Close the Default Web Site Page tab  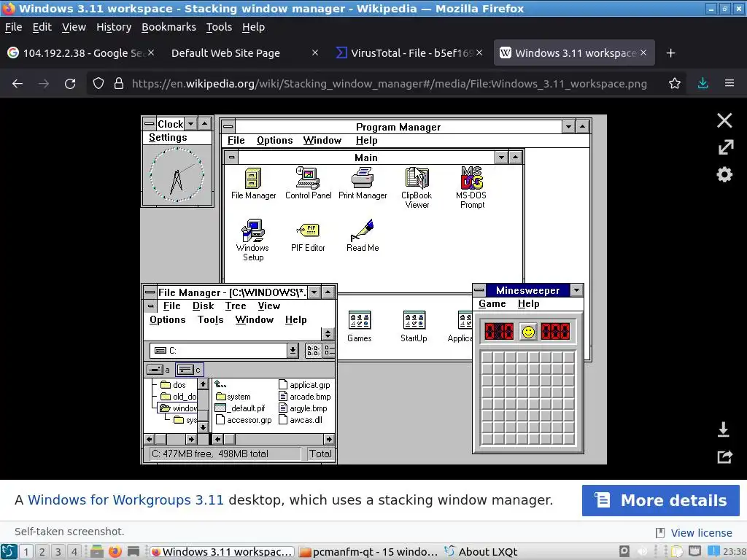click(x=315, y=52)
